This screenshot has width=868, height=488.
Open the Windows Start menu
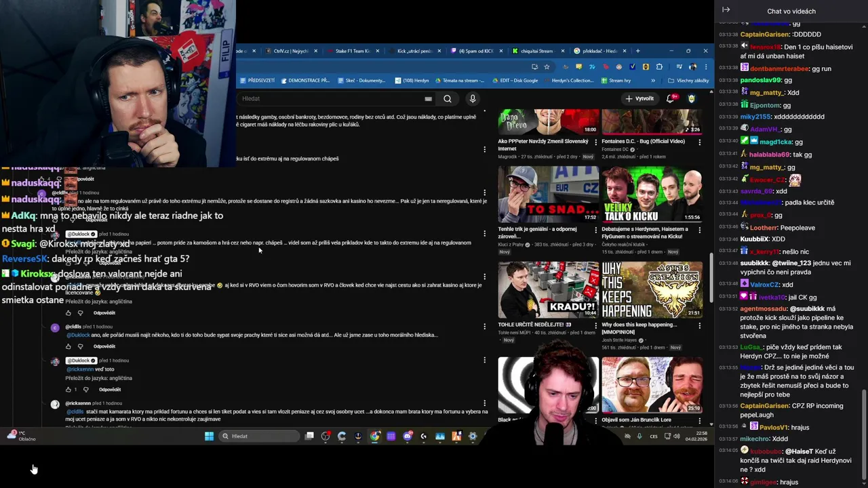click(209, 436)
